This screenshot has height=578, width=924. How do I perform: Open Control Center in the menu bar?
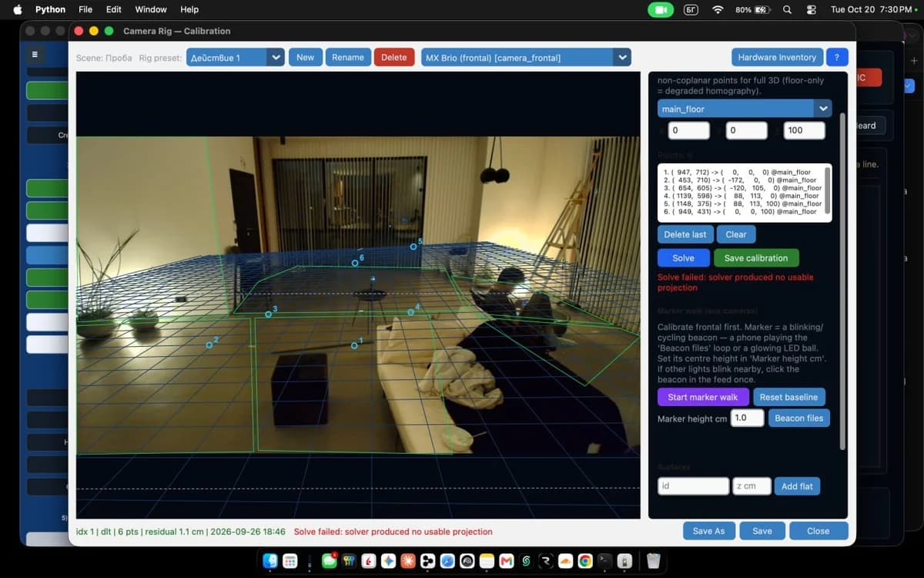811,9
